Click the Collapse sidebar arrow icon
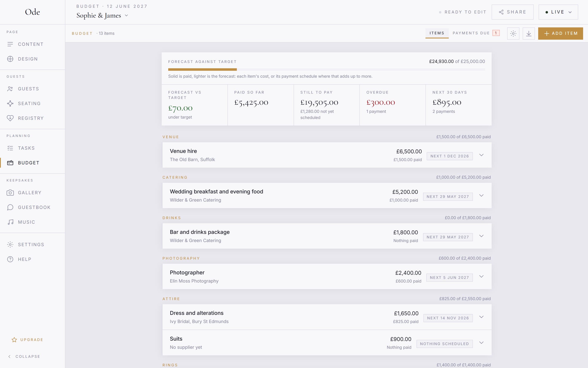This screenshot has height=368, width=588. (9, 357)
